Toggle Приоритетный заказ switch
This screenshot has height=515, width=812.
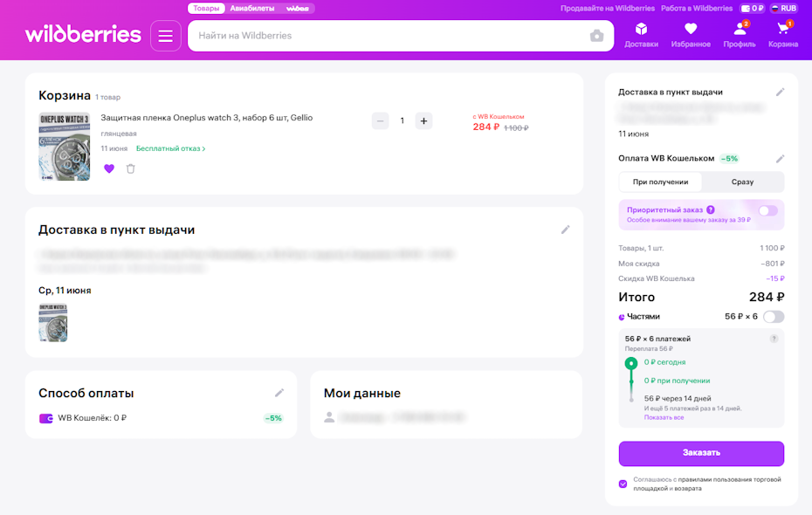coord(768,210)
